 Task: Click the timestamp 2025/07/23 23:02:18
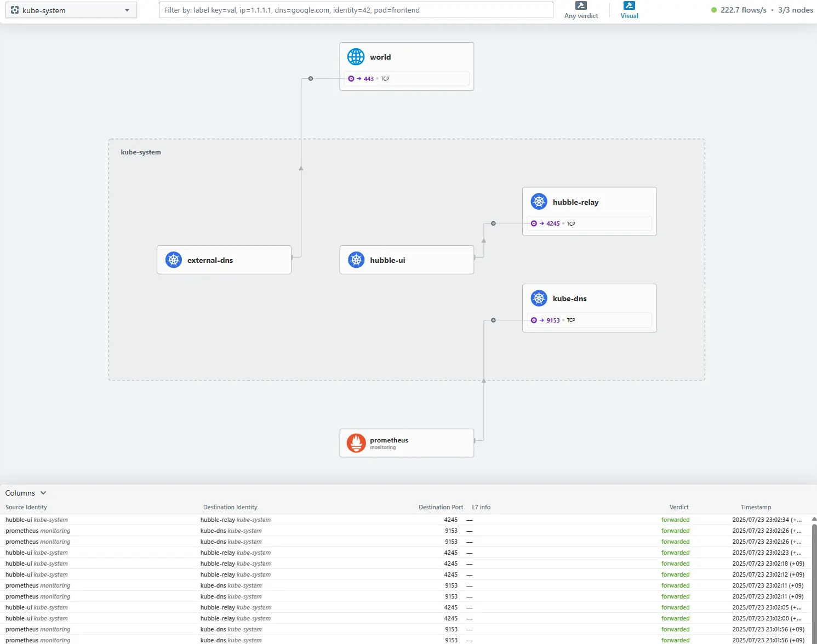click(768, 563)
